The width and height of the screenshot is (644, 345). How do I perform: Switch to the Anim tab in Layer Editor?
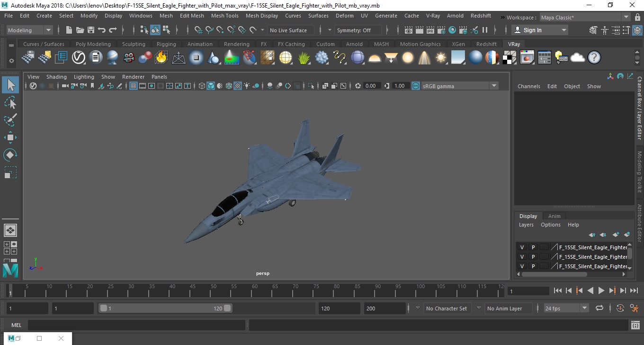554,216
